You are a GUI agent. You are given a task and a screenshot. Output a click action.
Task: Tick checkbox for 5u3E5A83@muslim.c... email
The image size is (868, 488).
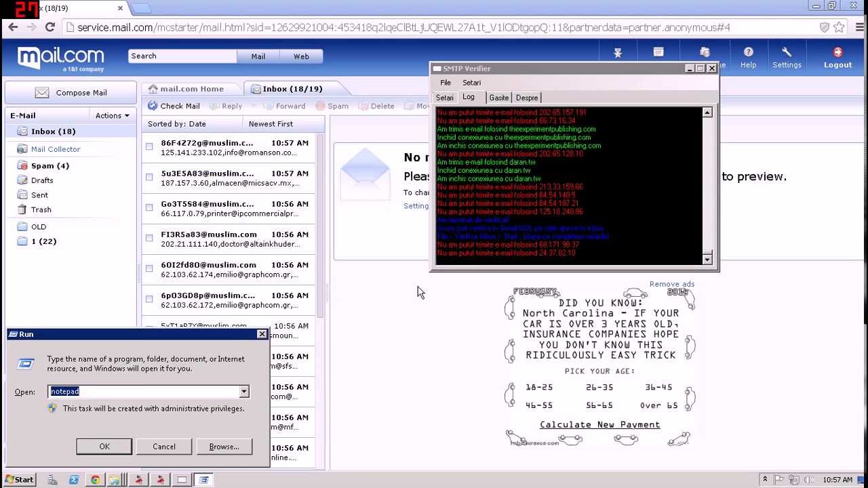tap(149, 177)
